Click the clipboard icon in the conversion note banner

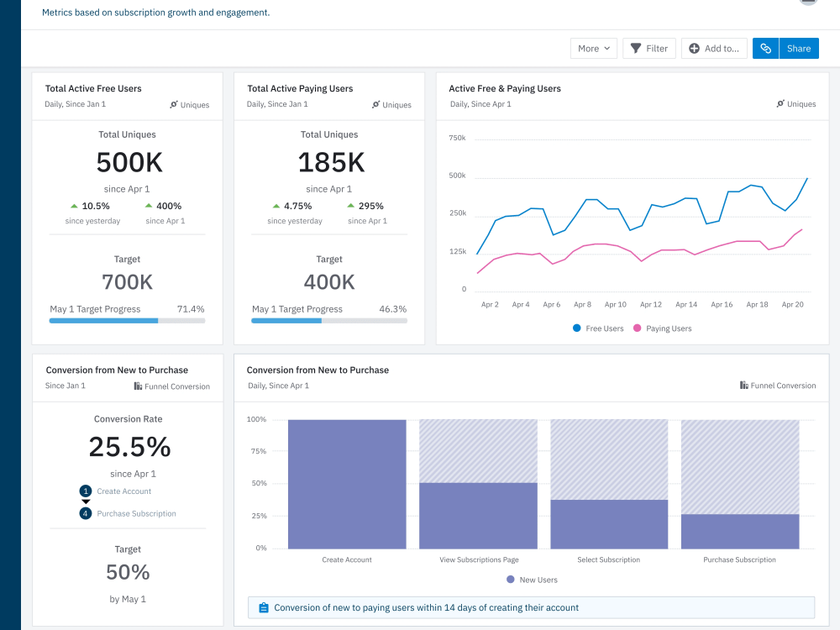pyautogui.click(x=262, y=606)
